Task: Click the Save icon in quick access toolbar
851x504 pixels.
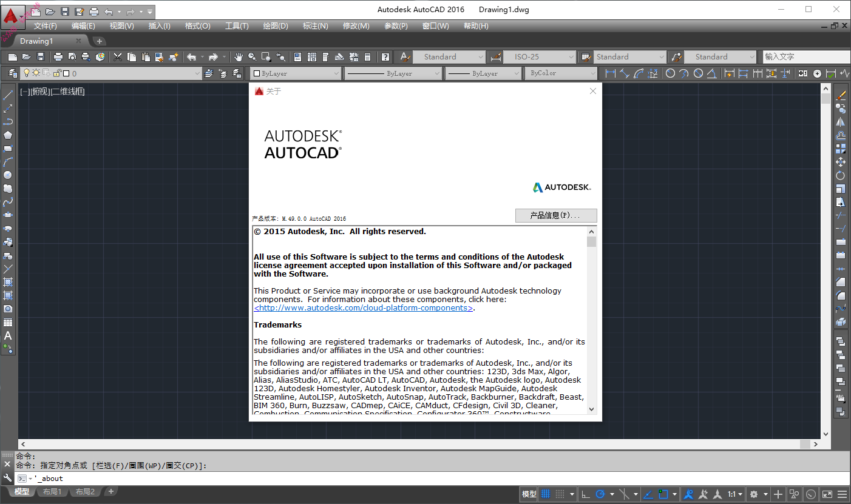Action: tap(65, 12)
